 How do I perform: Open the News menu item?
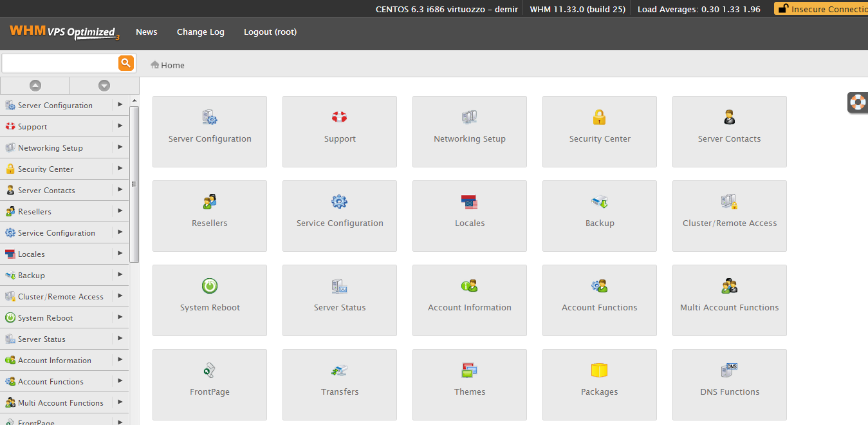click(x=146, y=32)
